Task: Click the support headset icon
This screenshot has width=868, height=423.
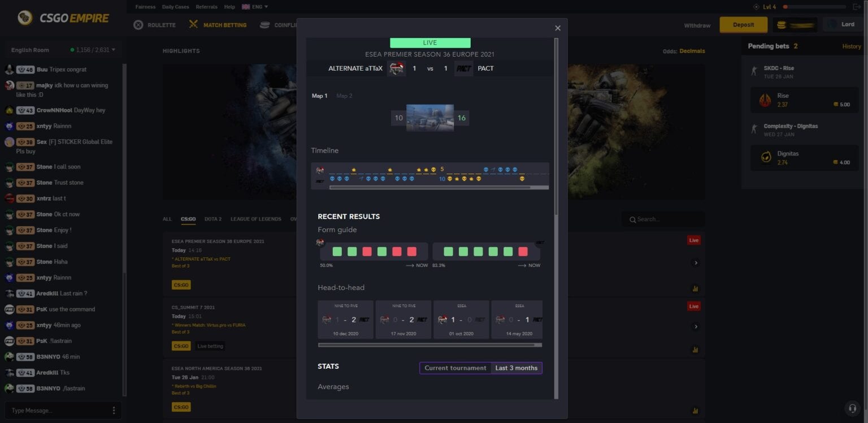Action: coord(852,408)
